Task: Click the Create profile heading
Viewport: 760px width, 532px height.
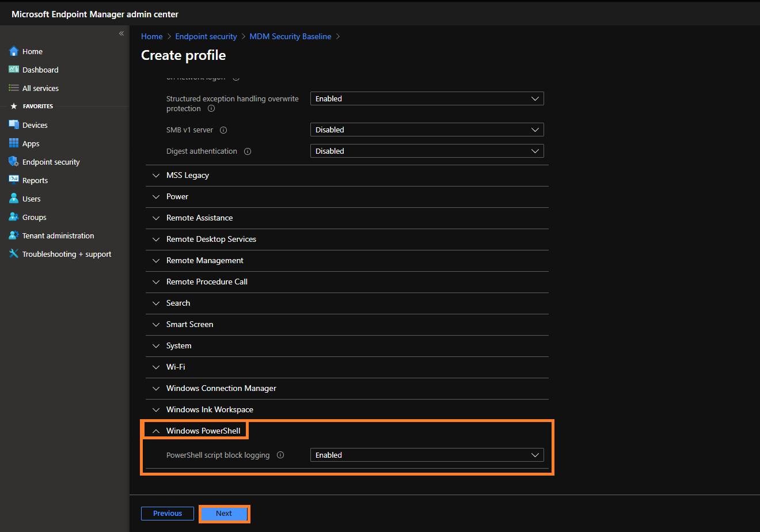Action: click(184, 55)
